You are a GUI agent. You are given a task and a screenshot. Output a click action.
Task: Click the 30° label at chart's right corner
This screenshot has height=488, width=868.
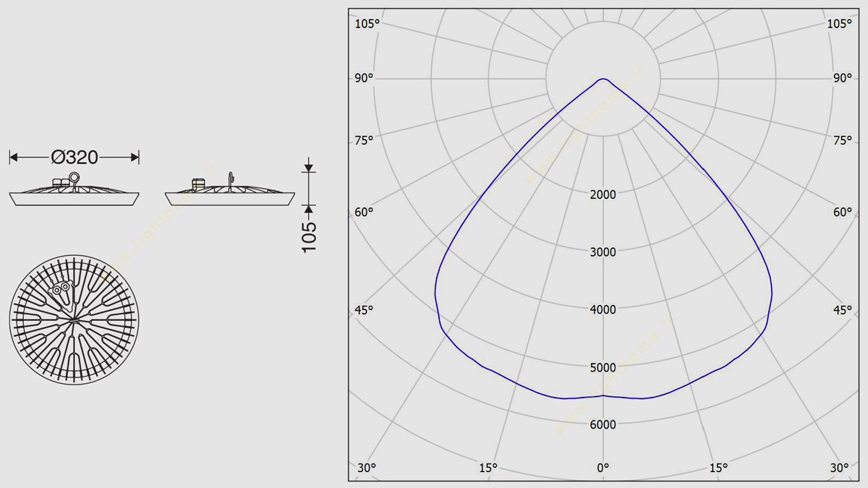(x=839, y=468)
